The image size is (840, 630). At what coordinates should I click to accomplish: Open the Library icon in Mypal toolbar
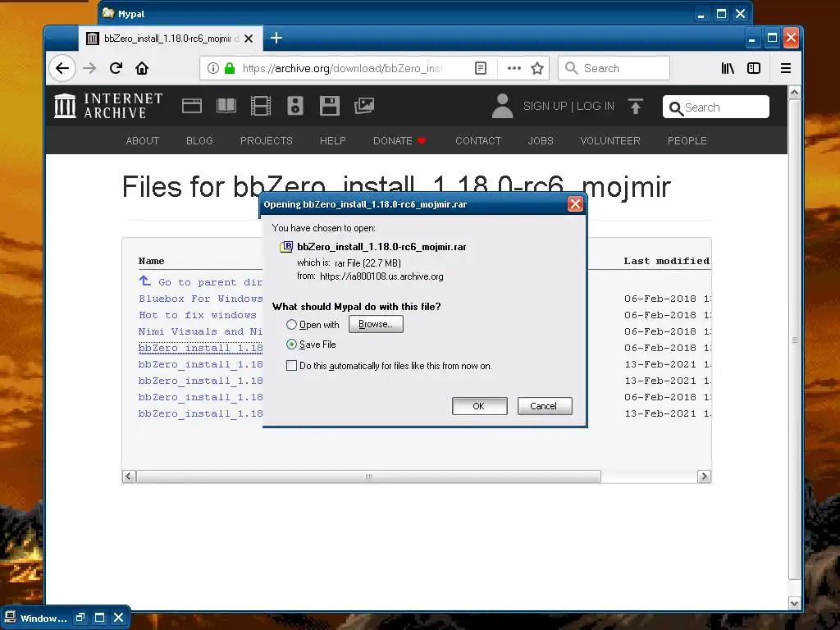[728, 68]
